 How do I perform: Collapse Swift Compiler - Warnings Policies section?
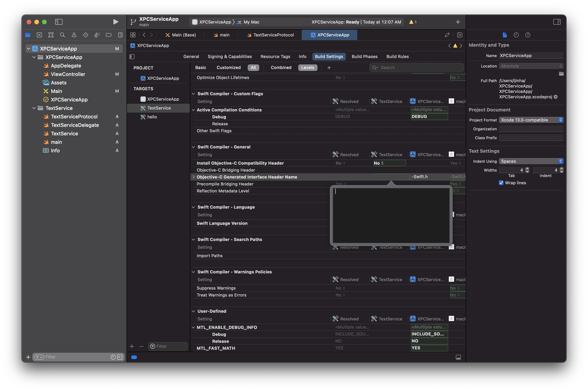193,272
